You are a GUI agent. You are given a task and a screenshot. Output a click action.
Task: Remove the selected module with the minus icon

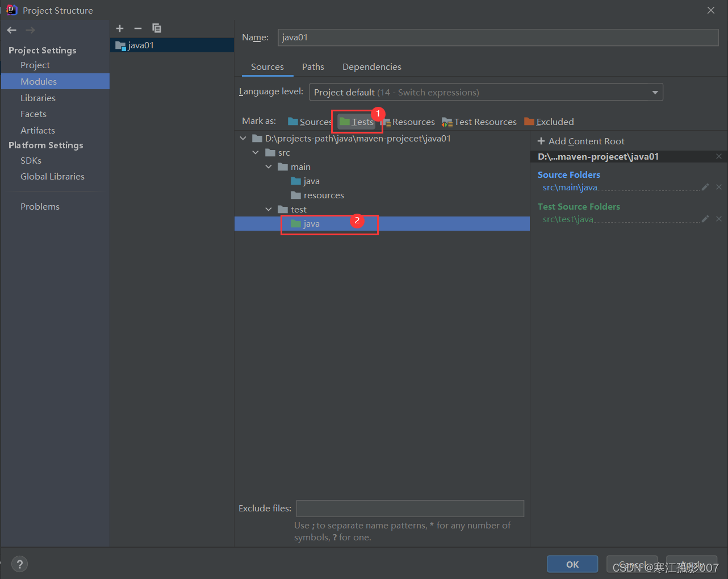tap(138, 28)
